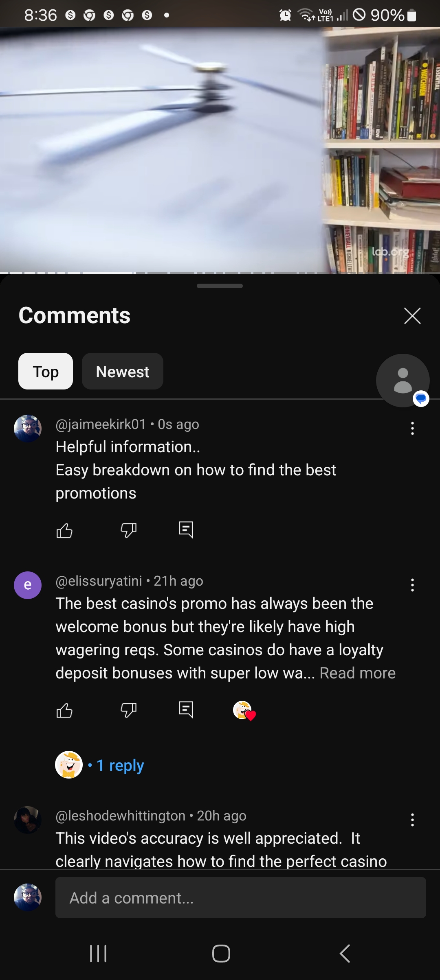Show the 1 reply thread

[x=120, y=765]
